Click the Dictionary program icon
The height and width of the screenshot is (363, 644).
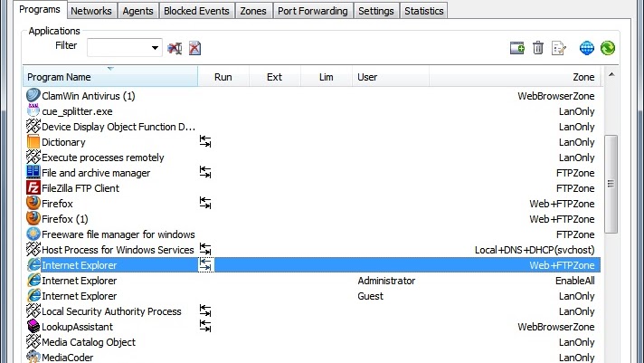point(33,142)
